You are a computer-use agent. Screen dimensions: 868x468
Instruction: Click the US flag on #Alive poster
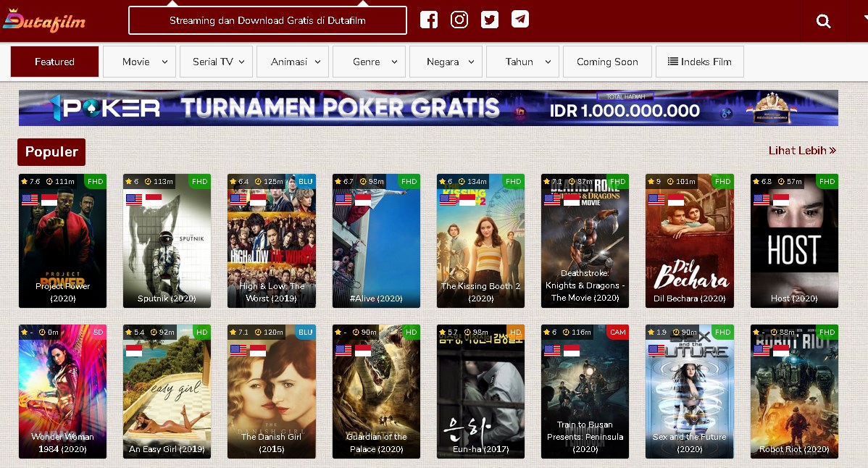point(343,200)
